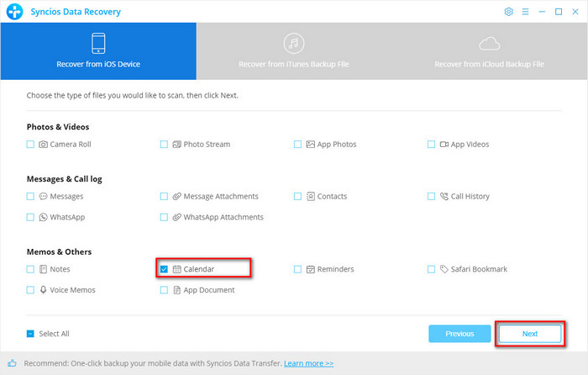Click the WhatsApp Attachments paperclip icon
This screenshot has width=588, height=375.
tap(176, 217)
